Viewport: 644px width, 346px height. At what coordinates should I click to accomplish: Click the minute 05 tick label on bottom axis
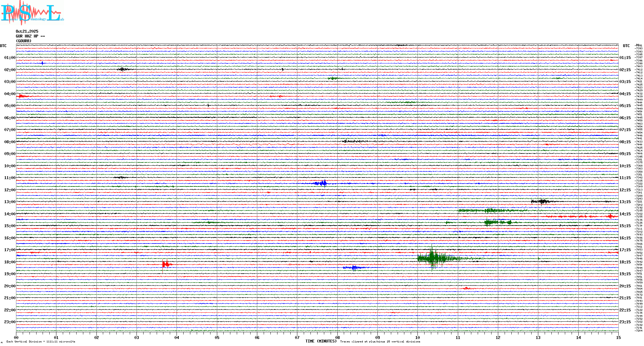217,337
